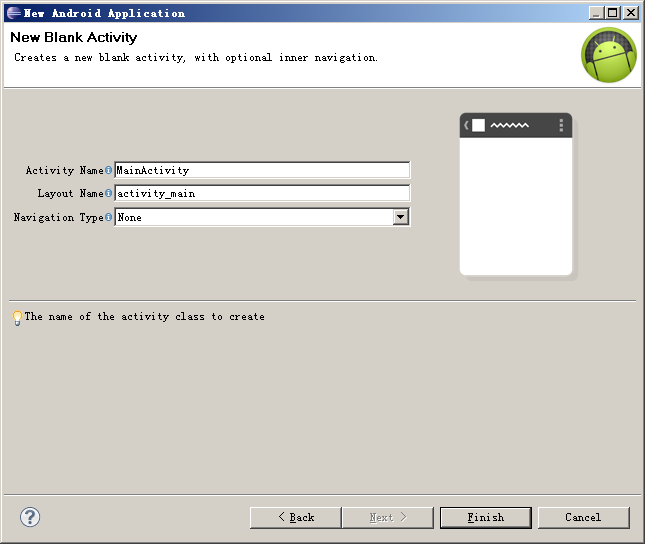The image size is (645, 544).
Task: Click info icon beside Navigation Type
Action: pyautogui.click(x=108, y=217)
